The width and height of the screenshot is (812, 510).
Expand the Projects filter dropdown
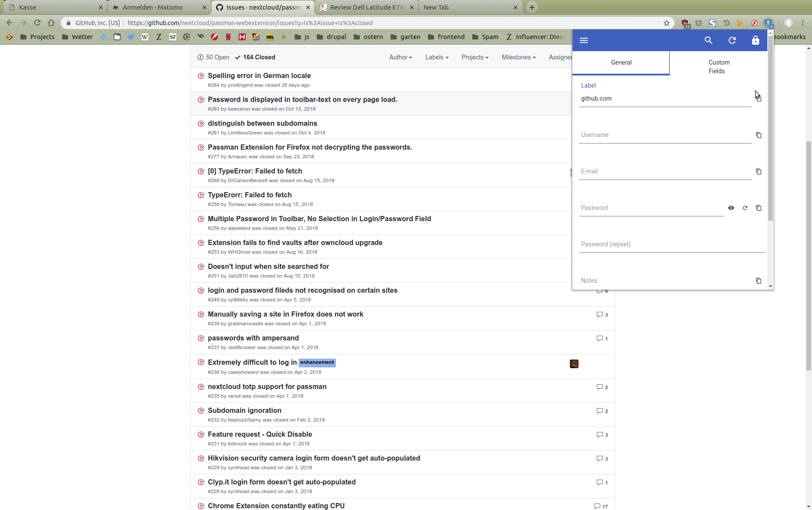475,57
